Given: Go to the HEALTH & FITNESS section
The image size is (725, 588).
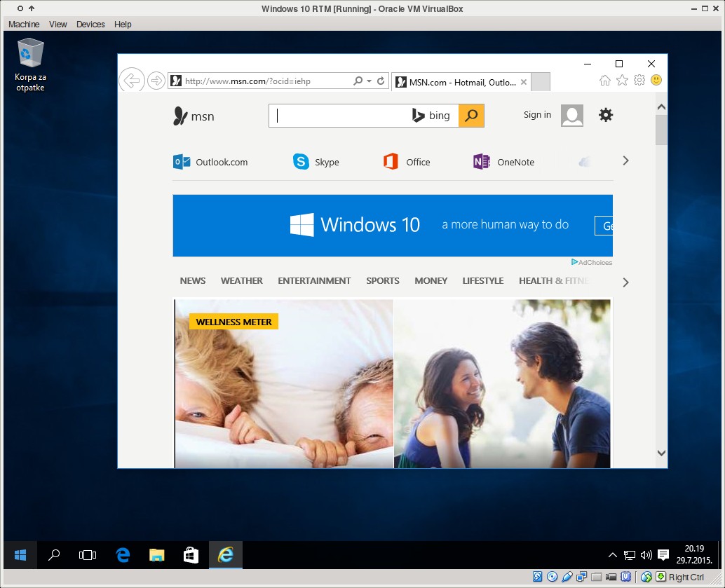Looking at the screenshot, I should click(554, 280).
